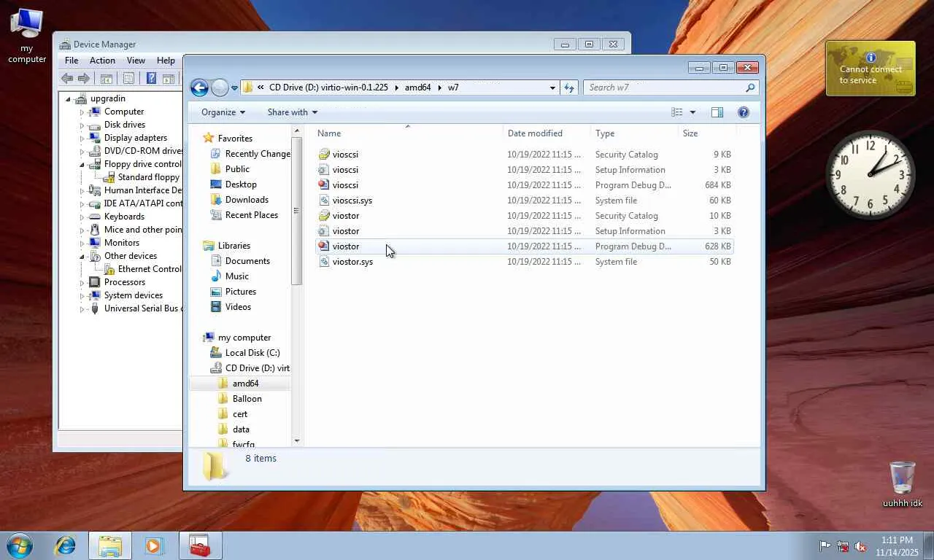Screen dimensions: 934x560
Task: Refresh the w7 folder view
Action: point(569,87)
